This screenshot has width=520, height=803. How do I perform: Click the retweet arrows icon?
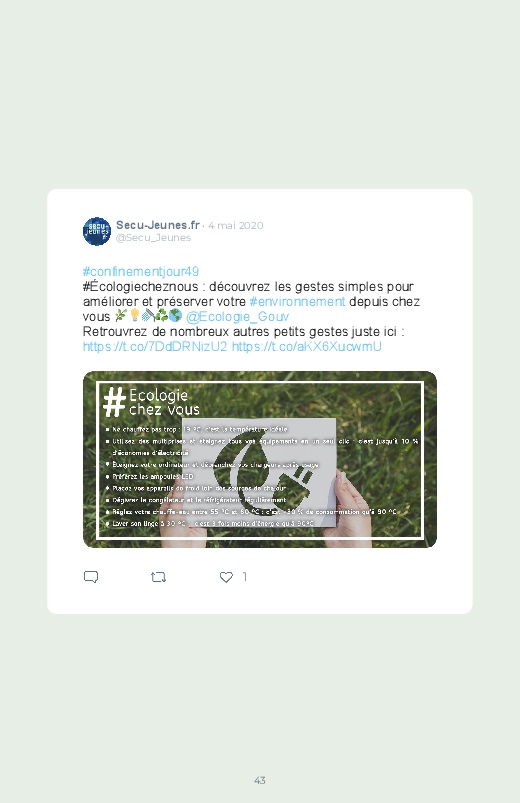pyautogui.click(x=158, y=577)
